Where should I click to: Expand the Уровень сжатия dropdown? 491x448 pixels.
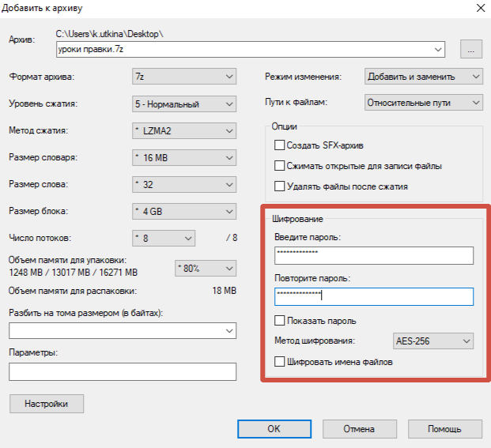184,104
